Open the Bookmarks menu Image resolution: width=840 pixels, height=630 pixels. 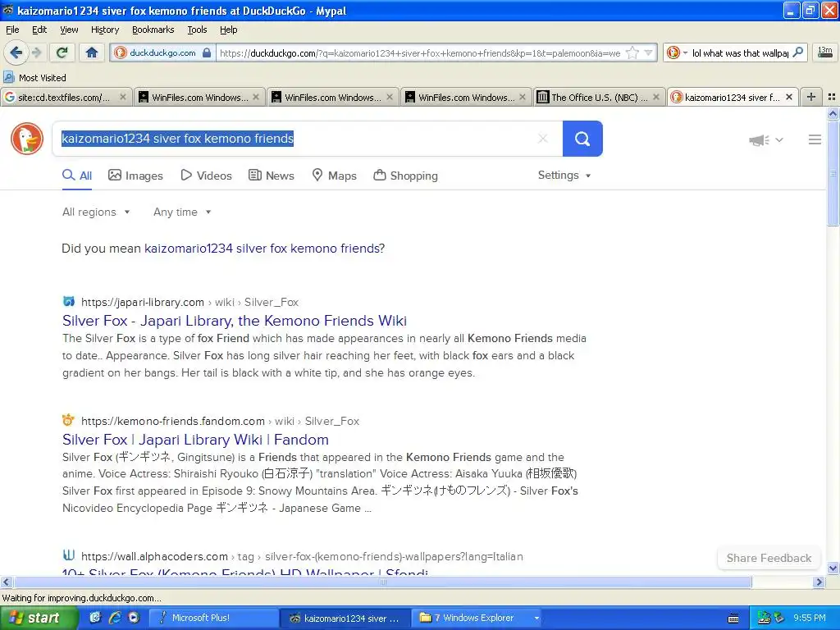coord(153,30)
